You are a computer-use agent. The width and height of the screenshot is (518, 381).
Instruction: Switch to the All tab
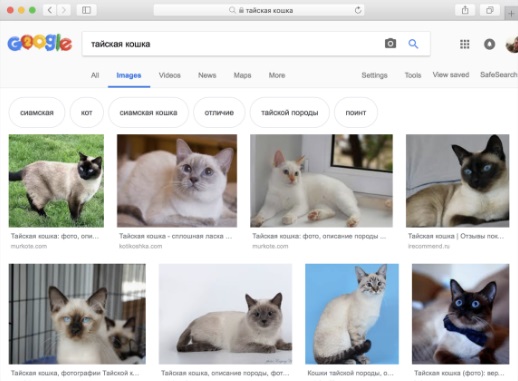pyautogui.click(x=95, y=75)
